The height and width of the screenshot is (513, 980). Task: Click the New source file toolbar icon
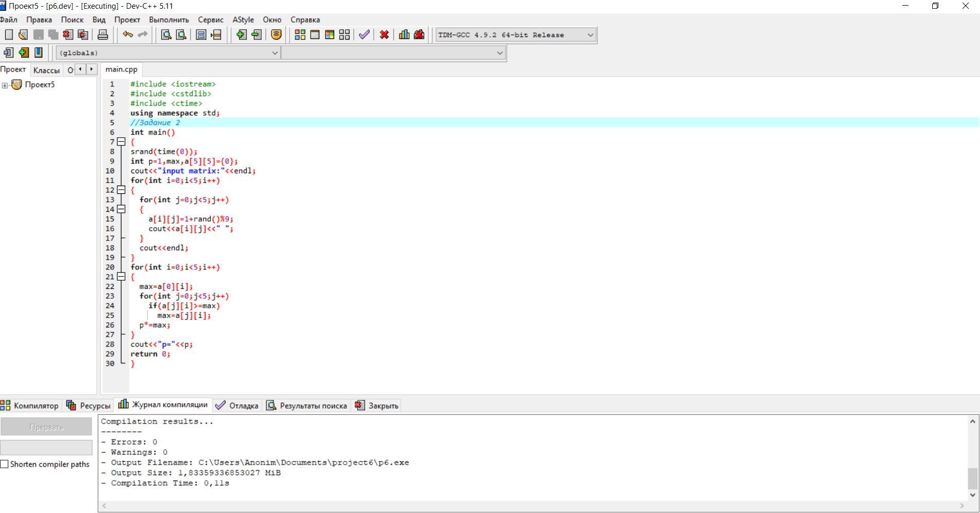pos(9,52)
